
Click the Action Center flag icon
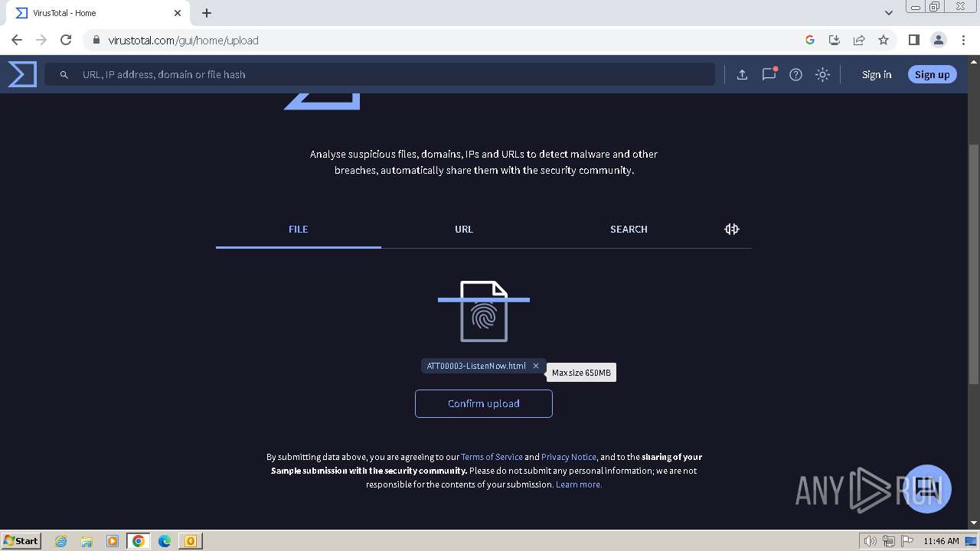[907, 541]
